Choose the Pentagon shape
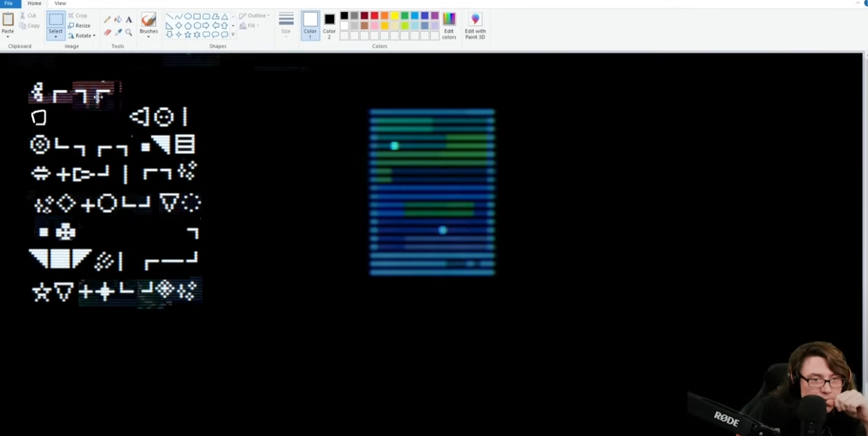The height and width of the screenshot is (436, 868). [x=188, y=26]
